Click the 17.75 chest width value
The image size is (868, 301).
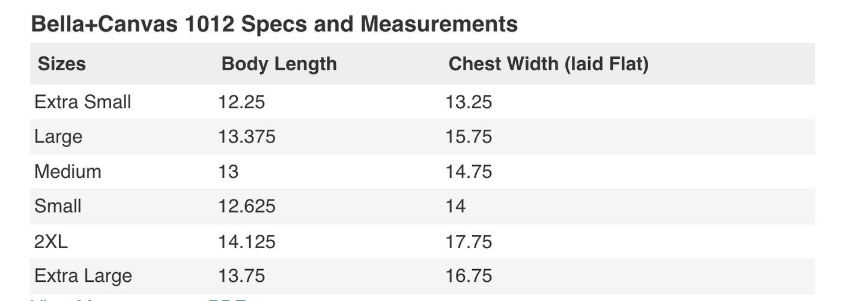click(469, 242)
